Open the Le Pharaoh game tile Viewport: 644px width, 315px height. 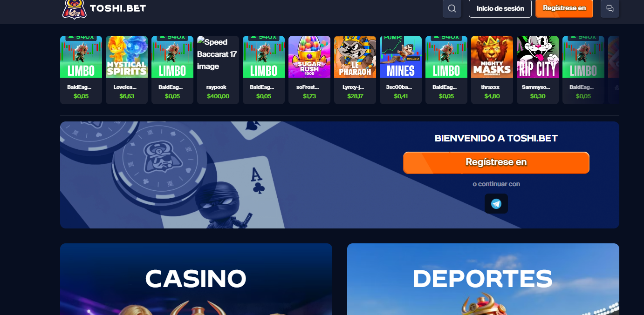355,57
